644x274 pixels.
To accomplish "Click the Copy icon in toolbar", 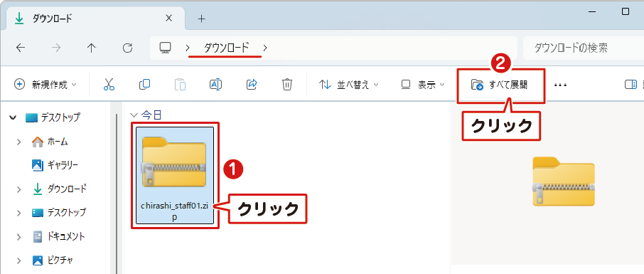I will coord(144,85).
